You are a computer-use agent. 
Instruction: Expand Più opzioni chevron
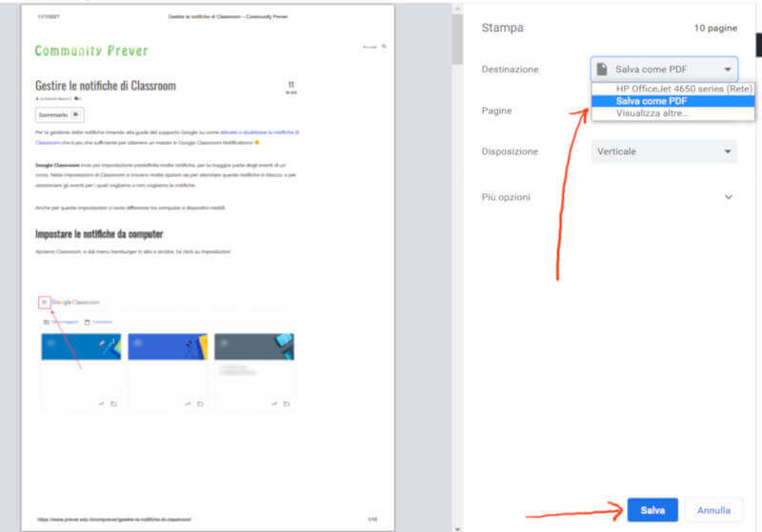click(x=729, y=197)
